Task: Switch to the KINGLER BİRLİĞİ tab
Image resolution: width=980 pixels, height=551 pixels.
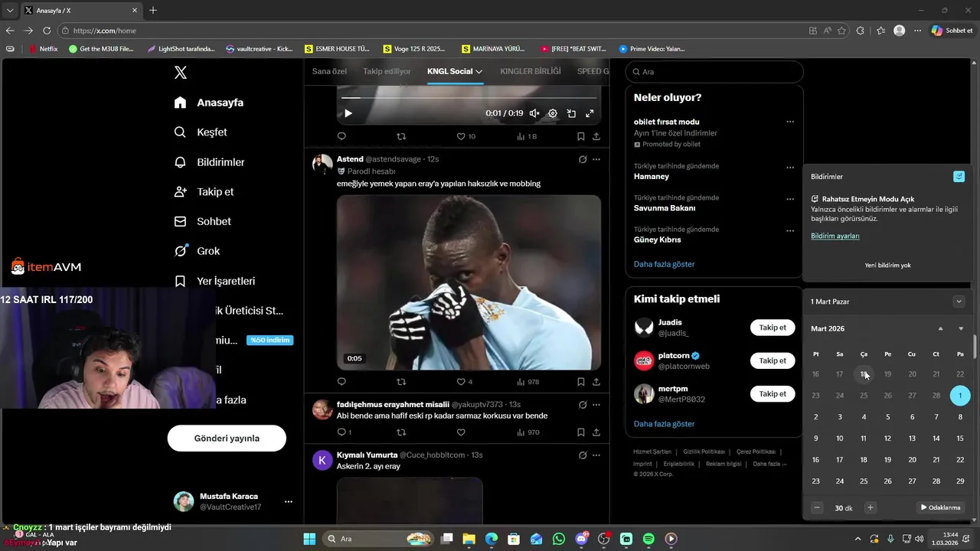Action: 531,71
